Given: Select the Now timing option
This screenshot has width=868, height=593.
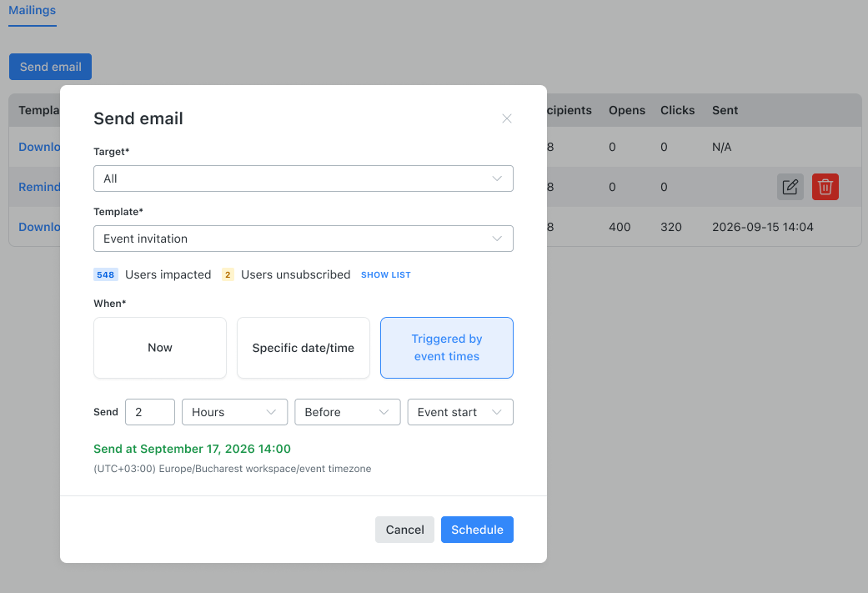Looking at the screenshot, I should 160,348.
